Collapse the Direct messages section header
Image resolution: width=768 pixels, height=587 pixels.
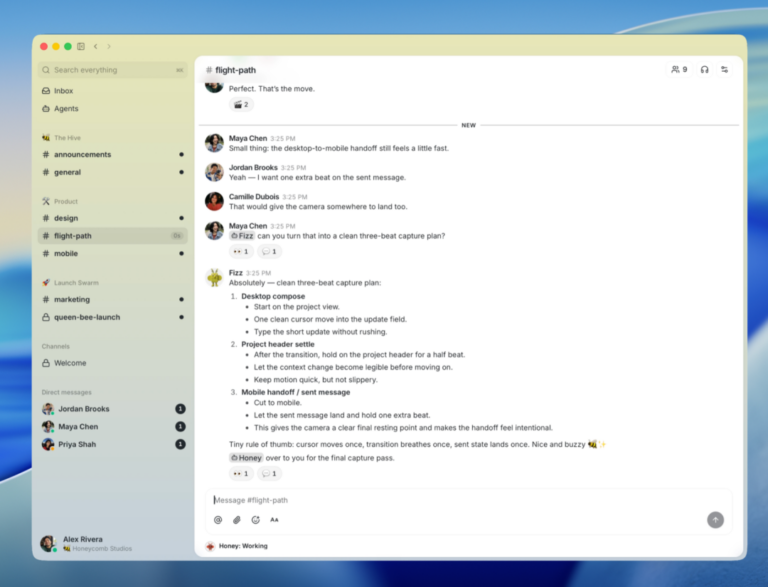(x=66, y=392)
